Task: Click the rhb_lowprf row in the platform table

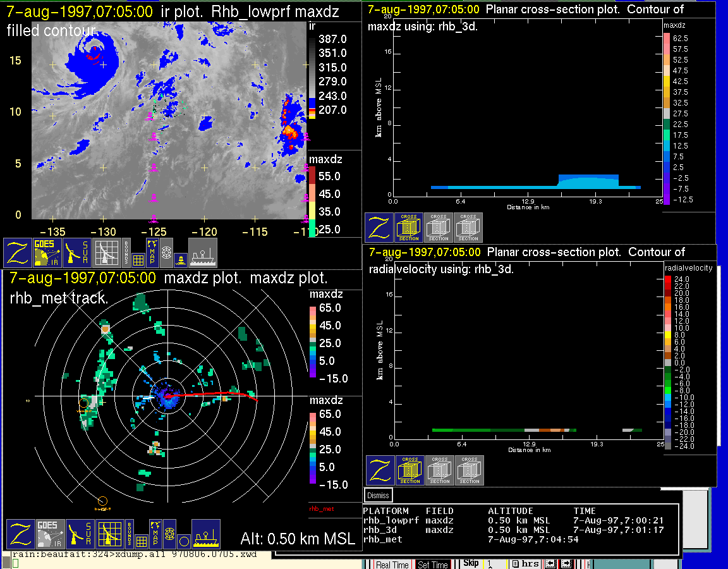Action: tap(514, 521)
